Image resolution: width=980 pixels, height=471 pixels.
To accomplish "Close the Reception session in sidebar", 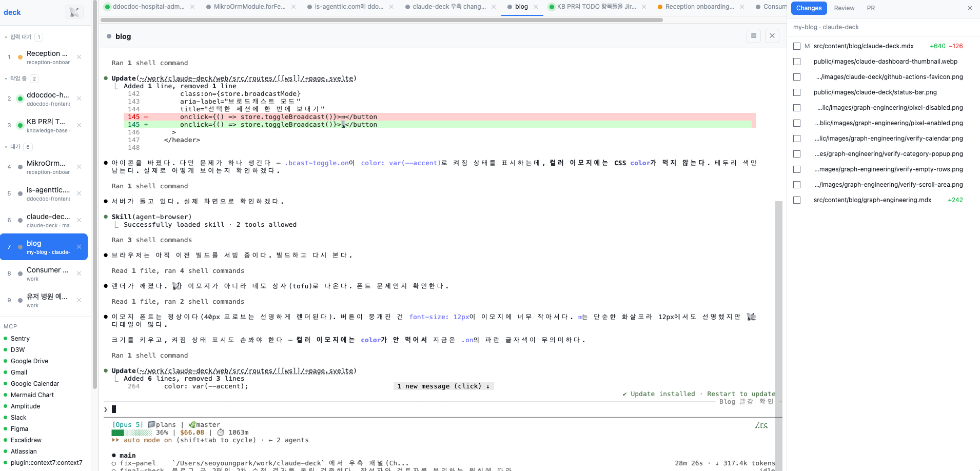I will (x=79, y=57).
